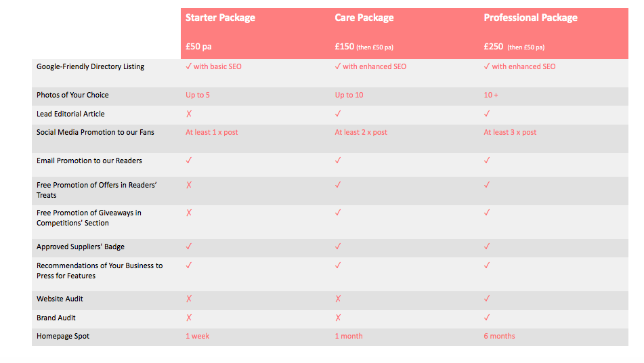Image resolution: width=644 pixels, height=363 pixels.
Task: Click the Professional Package title
Action: tap(530, 18)
